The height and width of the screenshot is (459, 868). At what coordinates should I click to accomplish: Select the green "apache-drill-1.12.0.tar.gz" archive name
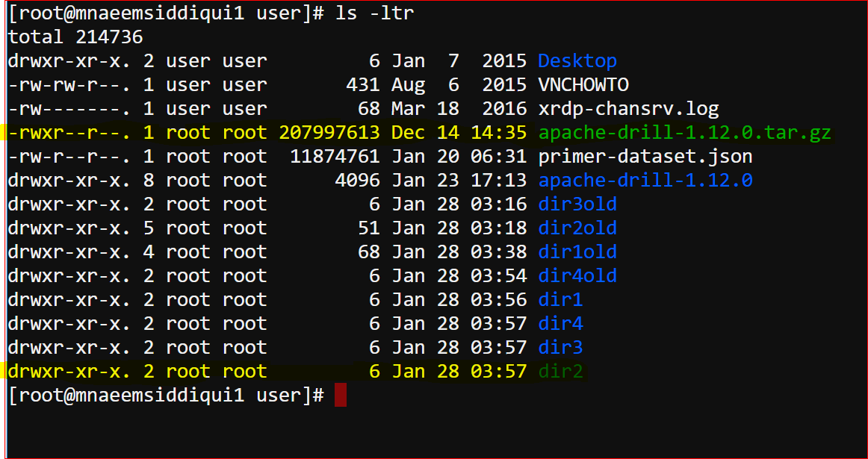(685, 133)
